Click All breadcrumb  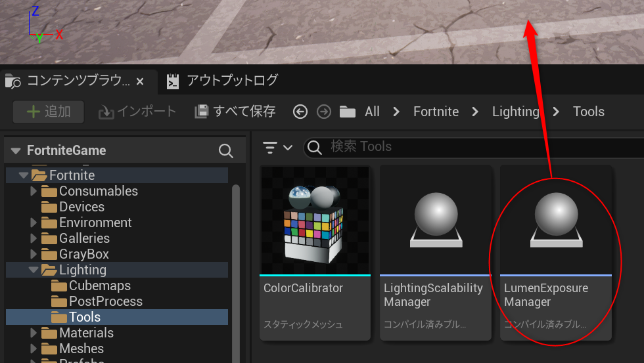point(372,112)
